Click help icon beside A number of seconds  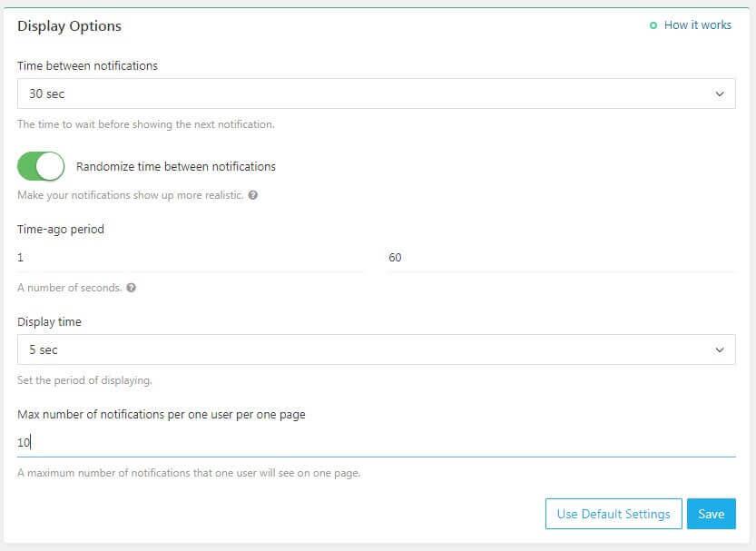(x=131, y=288)
